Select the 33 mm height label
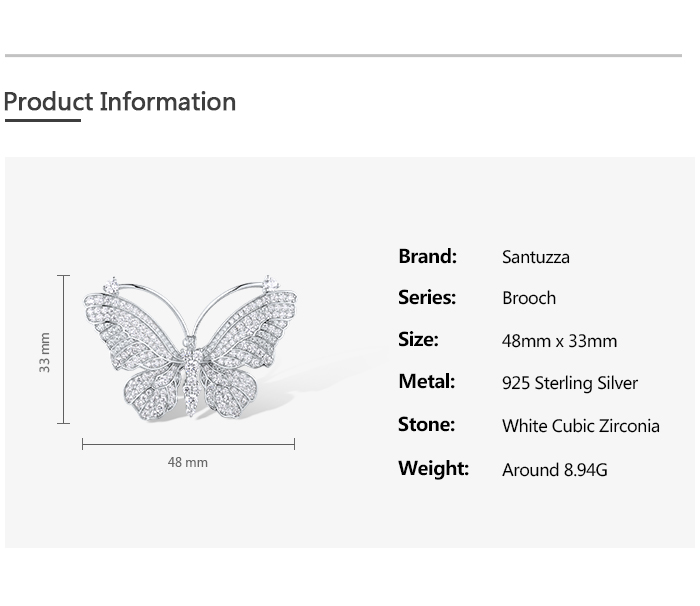This screenshot has width=700, height=606. coord(45,353)
